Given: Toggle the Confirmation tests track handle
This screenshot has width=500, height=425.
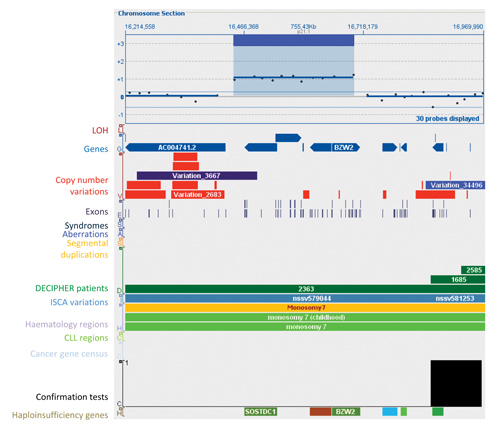Looking at the screenshot, I should tap(121, 361).
